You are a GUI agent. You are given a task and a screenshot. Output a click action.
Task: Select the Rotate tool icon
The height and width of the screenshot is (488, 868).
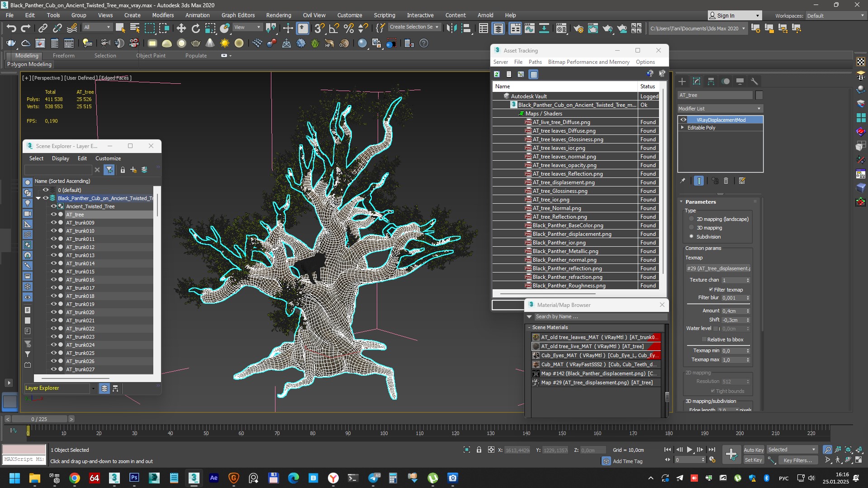(195, 29)
